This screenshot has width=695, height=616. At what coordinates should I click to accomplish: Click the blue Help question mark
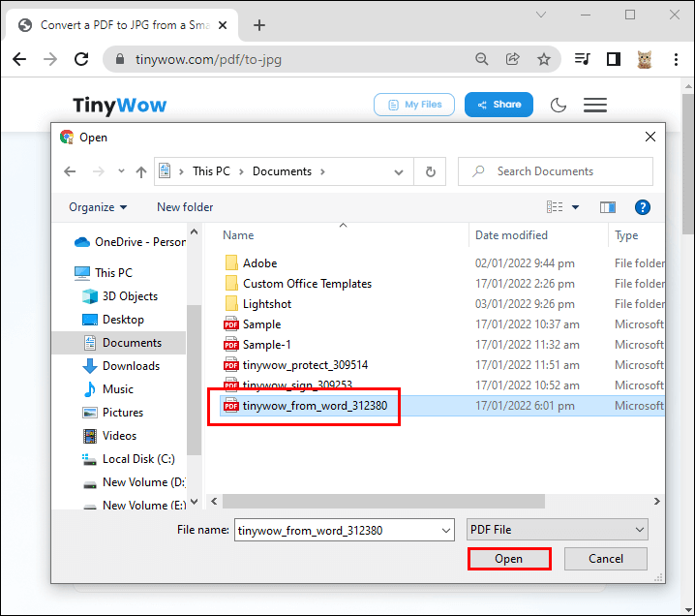click(643, 207)
